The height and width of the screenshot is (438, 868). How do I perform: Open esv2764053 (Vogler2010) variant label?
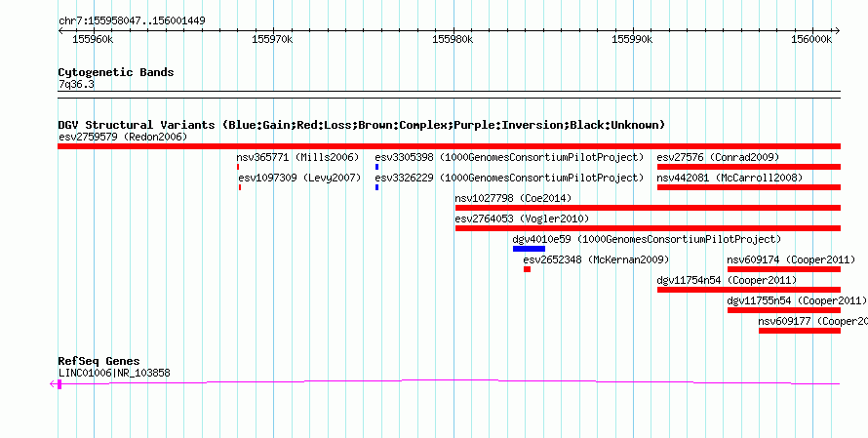coord(522,219)
